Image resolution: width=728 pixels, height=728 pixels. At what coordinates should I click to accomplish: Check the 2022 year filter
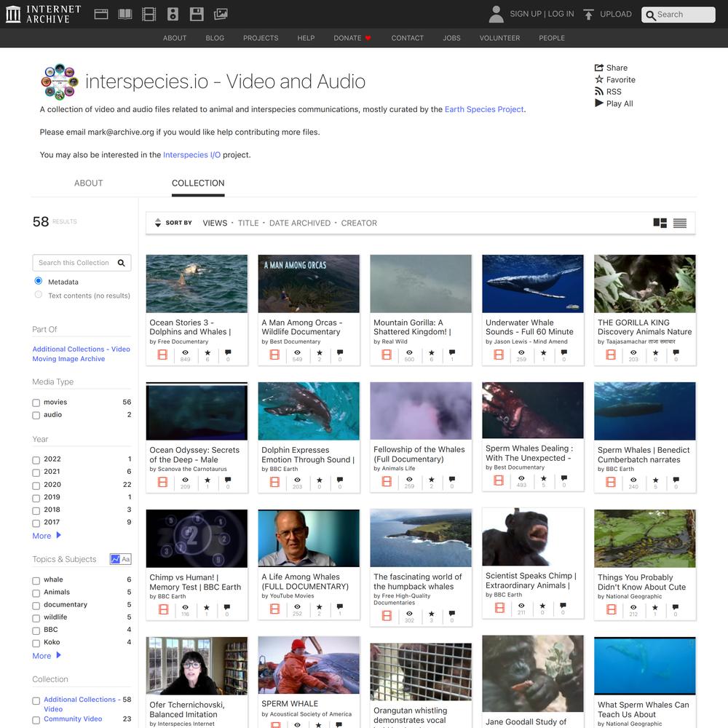pyautogui.click(x=36, y=460)
